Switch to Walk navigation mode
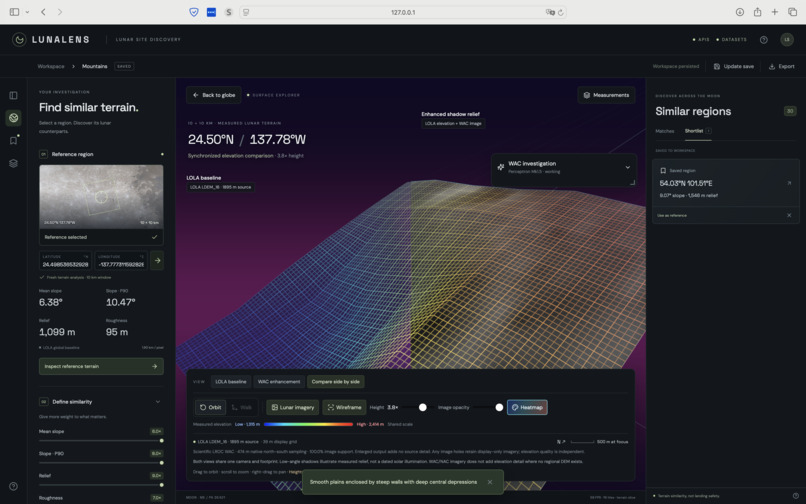806x504 pixels. pos(242,407)
